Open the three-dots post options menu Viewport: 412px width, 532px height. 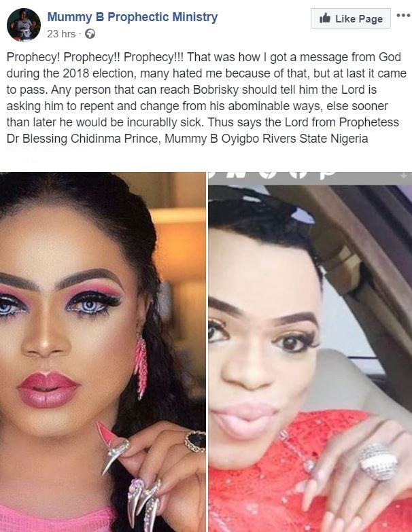click(x=403, y=15)
